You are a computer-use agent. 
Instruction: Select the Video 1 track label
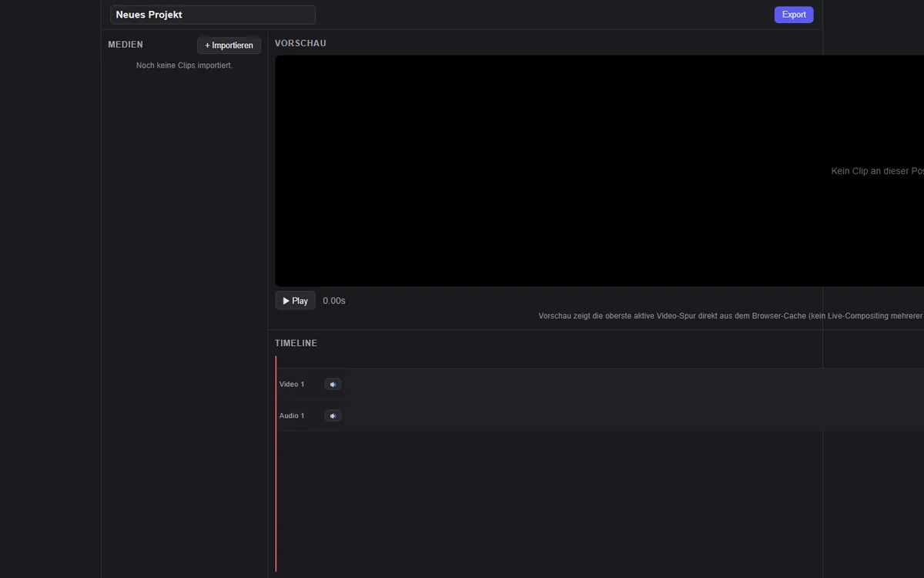click(x=292, y=385)
